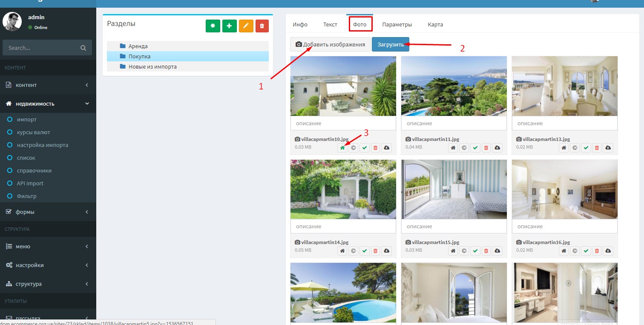Click the green asterisk button in Разделы
The width and height of the screenshot is (644, 325).
click(213, 26)
